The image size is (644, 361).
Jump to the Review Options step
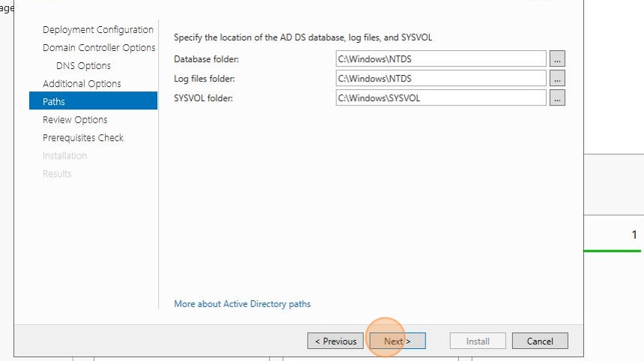(75, 120)
